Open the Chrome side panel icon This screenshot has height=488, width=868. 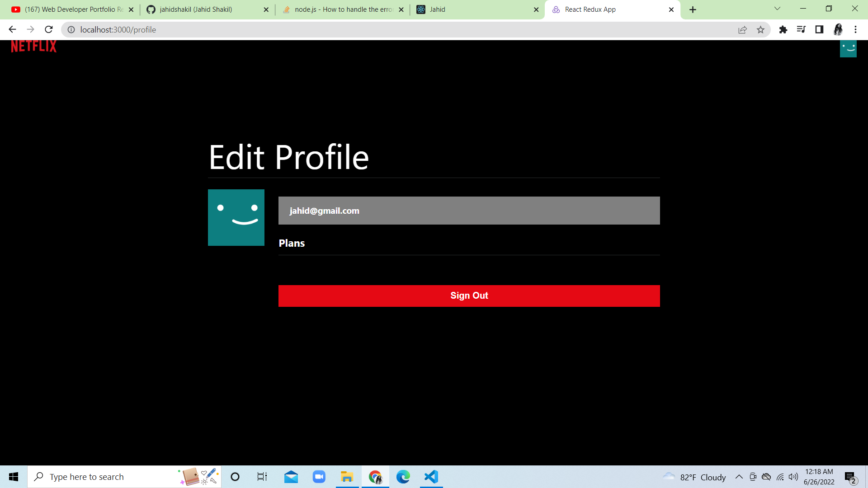[x=819, y=29]
